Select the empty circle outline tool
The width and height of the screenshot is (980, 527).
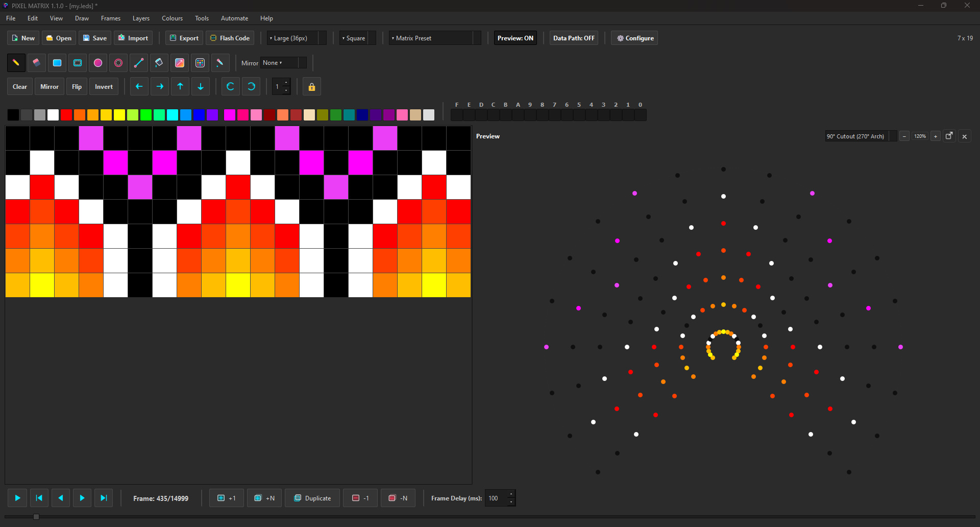coord(118,63)
